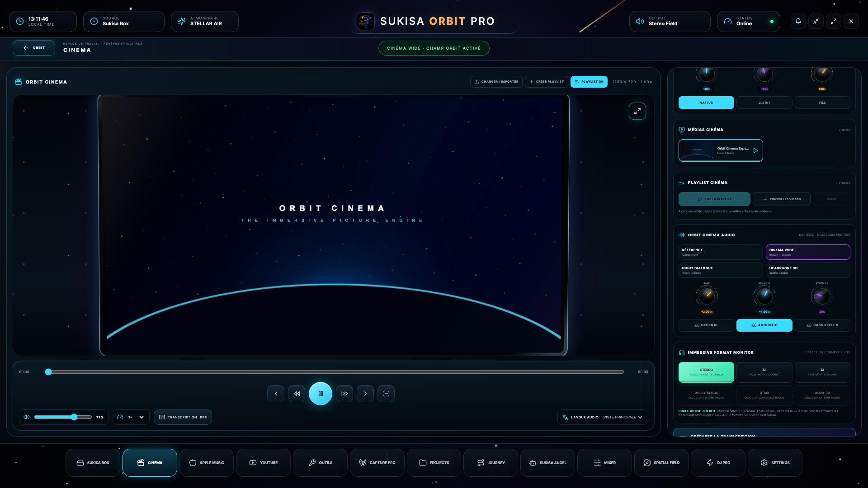Open Projects in the bottom dock
The image size is (868, 488).
(434, 463)
